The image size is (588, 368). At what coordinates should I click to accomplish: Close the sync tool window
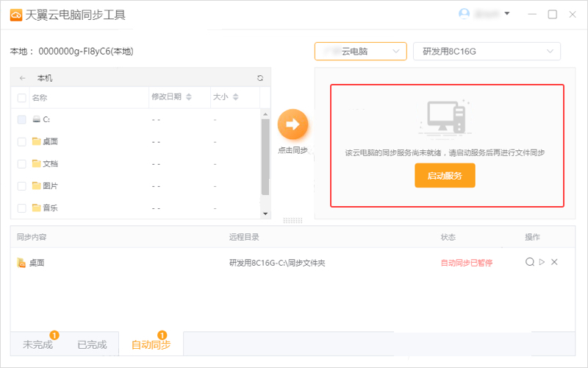(573, 14)
